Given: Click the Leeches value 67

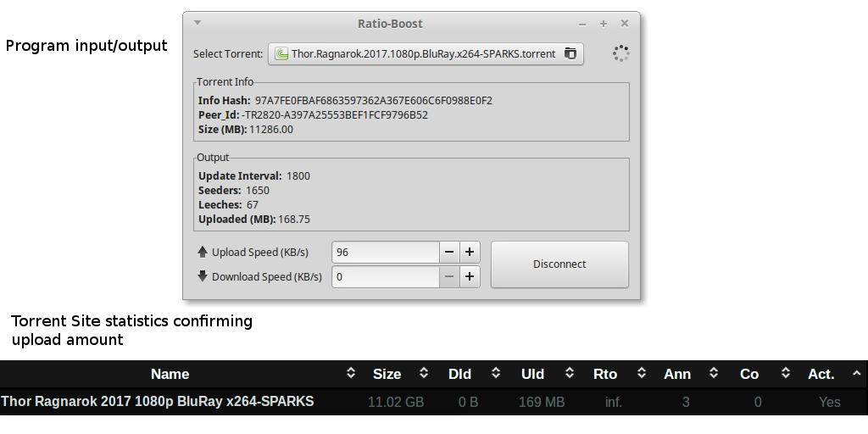Looking at the screenshot, I should point(253,205).
